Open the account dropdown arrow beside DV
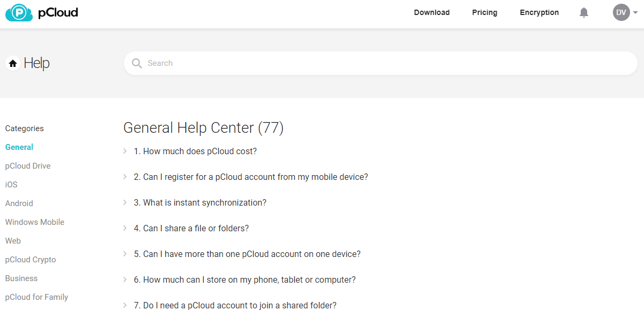The image size is (644, 310). tap(635, 12)
